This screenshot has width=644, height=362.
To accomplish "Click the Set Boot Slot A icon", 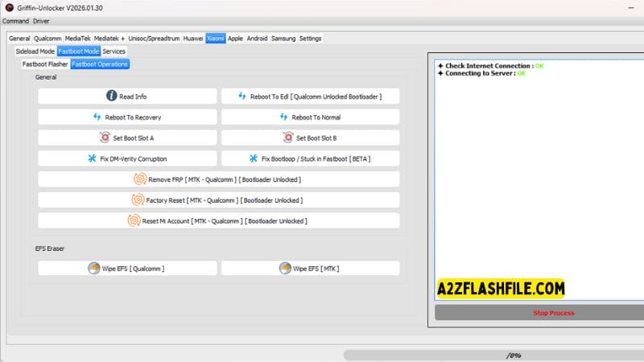I will coord(105,137).
